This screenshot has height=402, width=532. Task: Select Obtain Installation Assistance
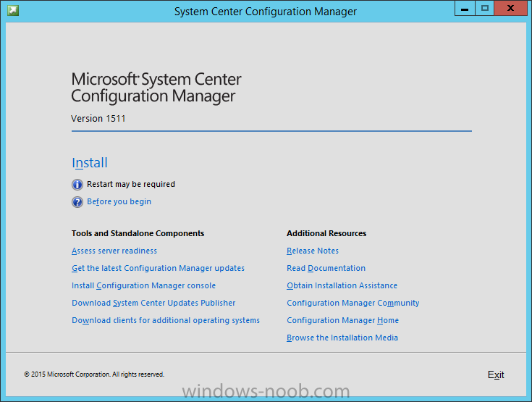click(x=342, y=285)
